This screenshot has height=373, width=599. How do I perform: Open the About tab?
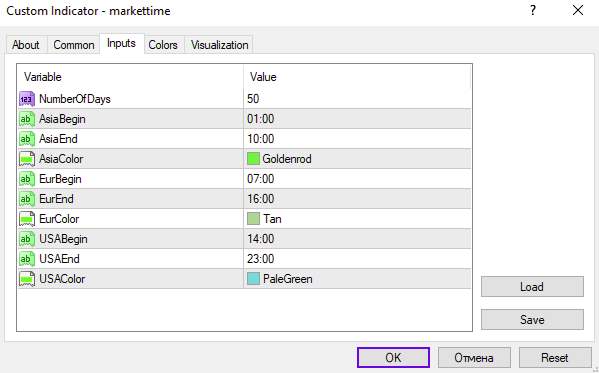pyautogui.click(x=26, y=45)
